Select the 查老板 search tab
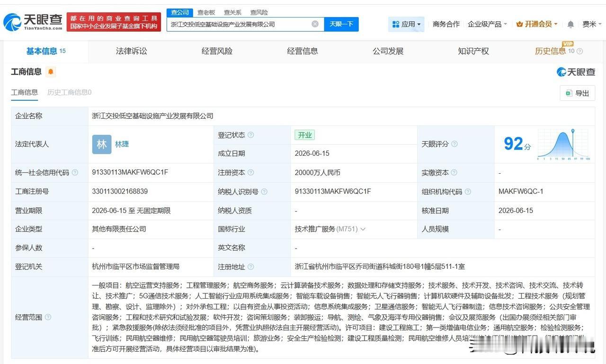Viewport: 606px width, 364px height. click(x=206, y=12)
